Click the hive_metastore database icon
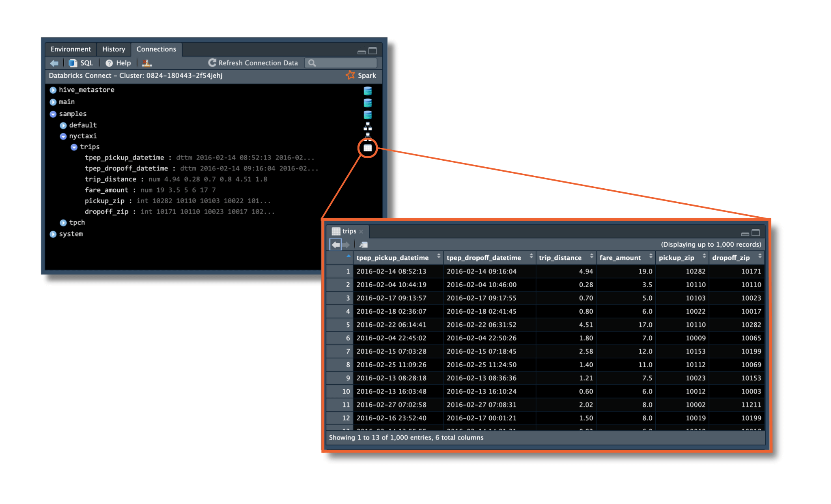 pos(368,90)
